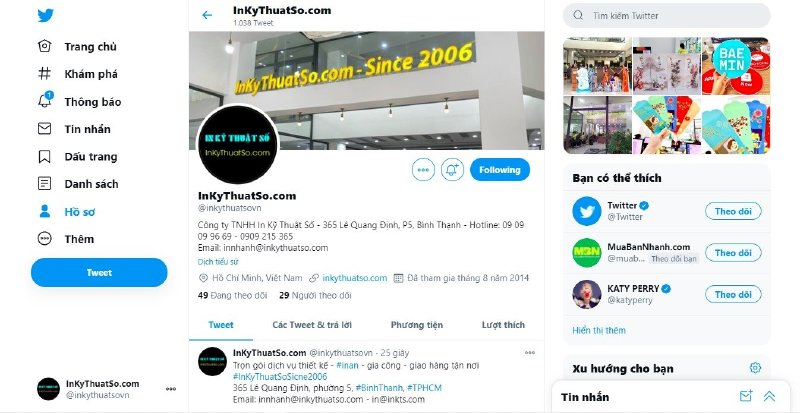Screen dimensions: 800x413
Task: Open the Thông báo bell notifications
Action: pos(80,102)
